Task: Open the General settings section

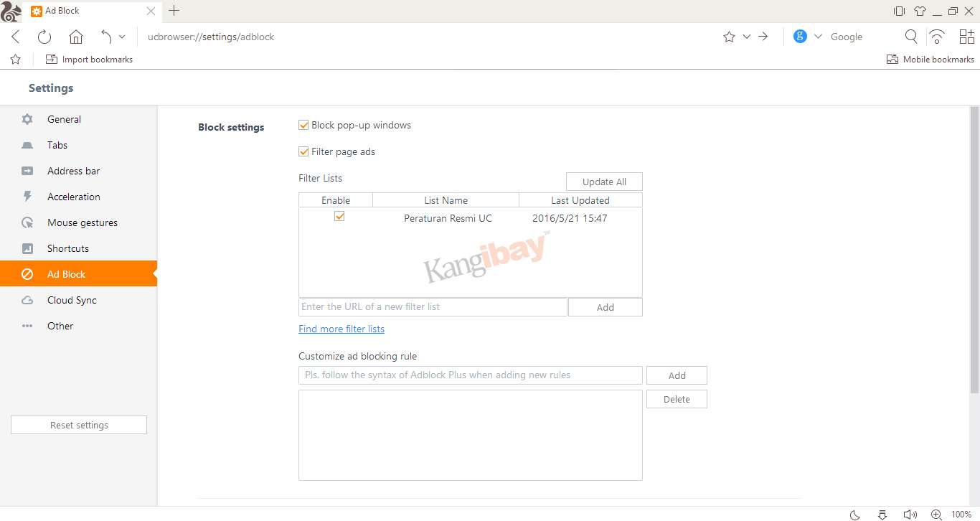Action: [64, 119]
